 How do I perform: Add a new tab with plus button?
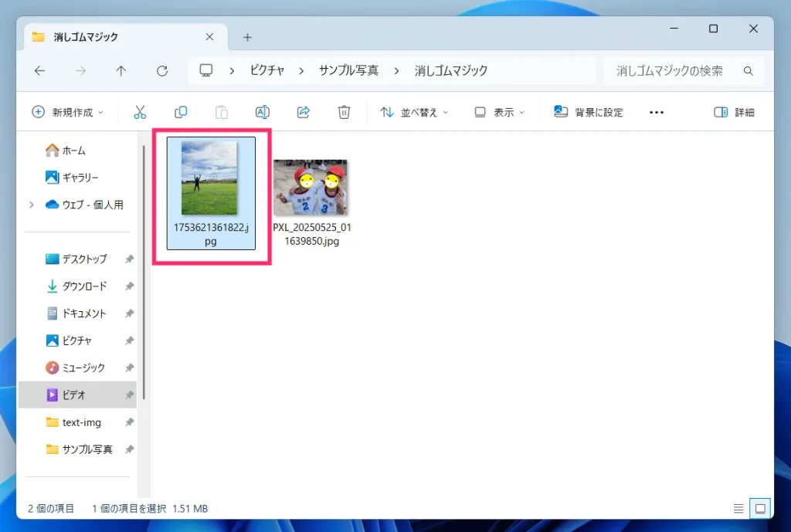pos(247,37)
